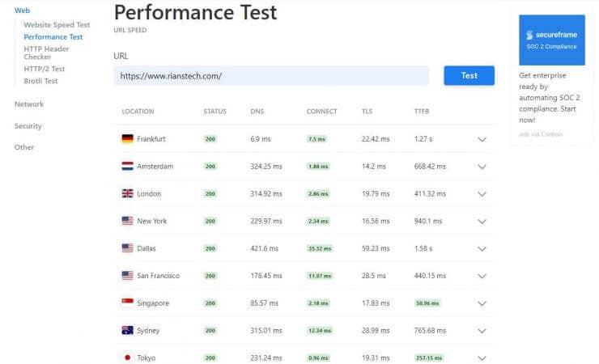
Task: Click the Dallas US flag icon
Action: (127, 248)
